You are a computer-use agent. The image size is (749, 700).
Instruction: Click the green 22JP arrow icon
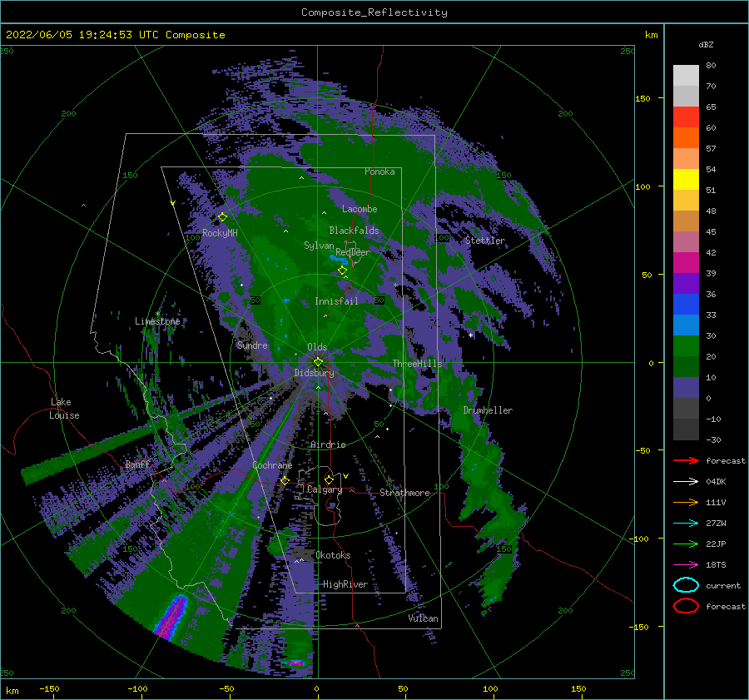(686, 544)
